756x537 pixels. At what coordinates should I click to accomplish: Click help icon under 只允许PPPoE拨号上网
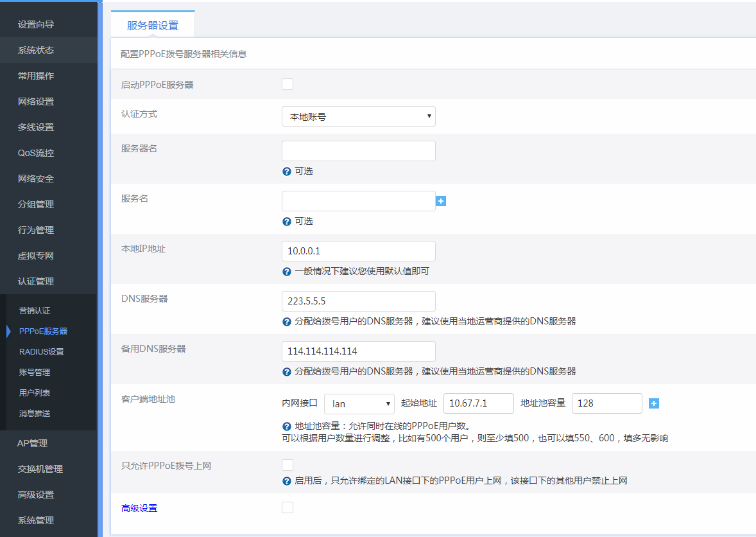[x=287, y=481]
